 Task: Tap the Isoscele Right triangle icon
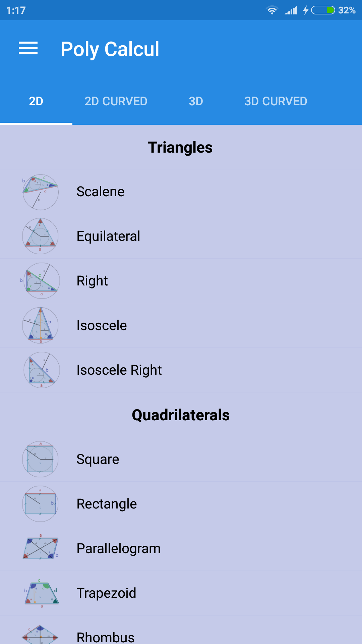click(42, 370)
